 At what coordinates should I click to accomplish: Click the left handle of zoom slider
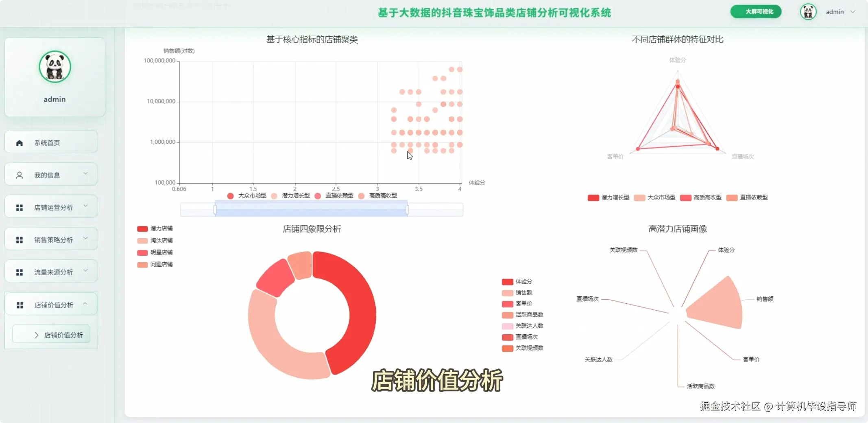pyautogui.click(x=215, y=209)
